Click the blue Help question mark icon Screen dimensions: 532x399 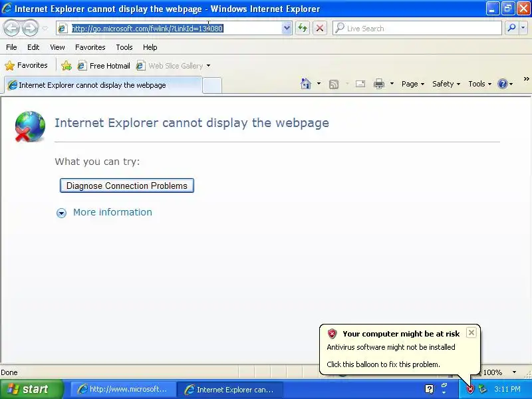503,84
